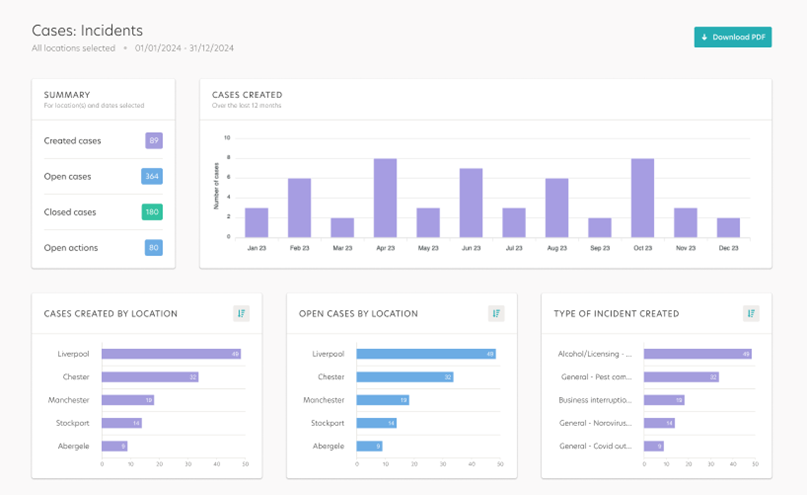This screenshot has height=495, width=807.
Task: Click Manchester bar in Cases Created By Location
Action: 128,400
